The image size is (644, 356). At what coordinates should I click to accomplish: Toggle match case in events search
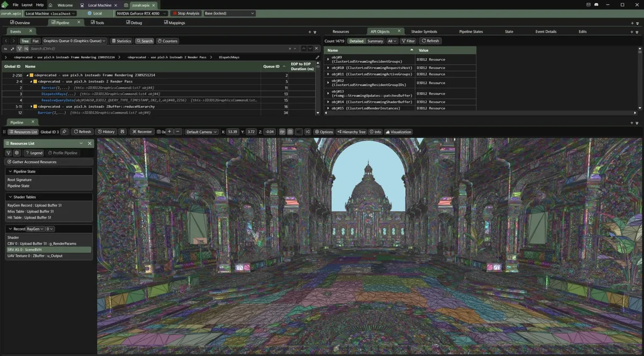click(6, 49)
